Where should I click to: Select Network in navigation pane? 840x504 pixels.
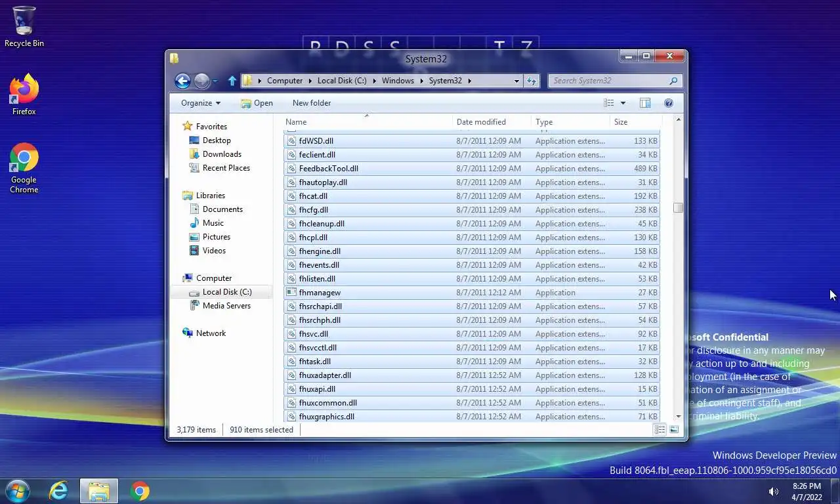[x=211, y=333]
